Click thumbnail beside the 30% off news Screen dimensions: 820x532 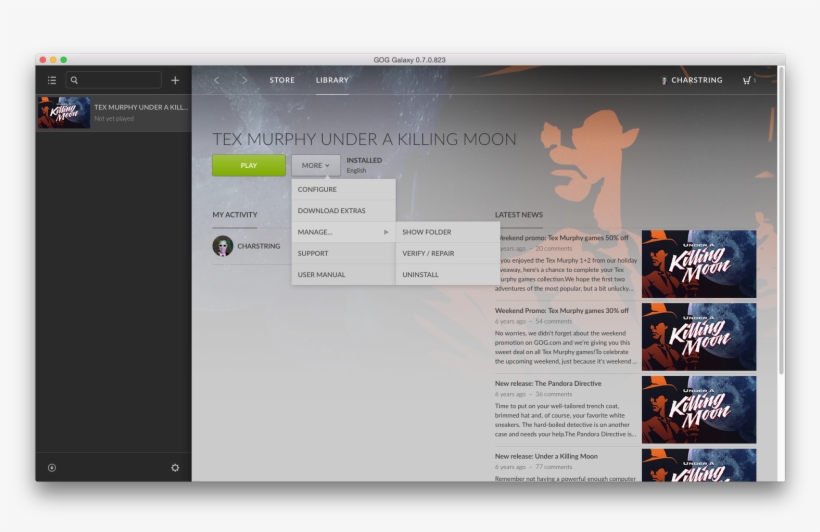click(x=699, y=337)
